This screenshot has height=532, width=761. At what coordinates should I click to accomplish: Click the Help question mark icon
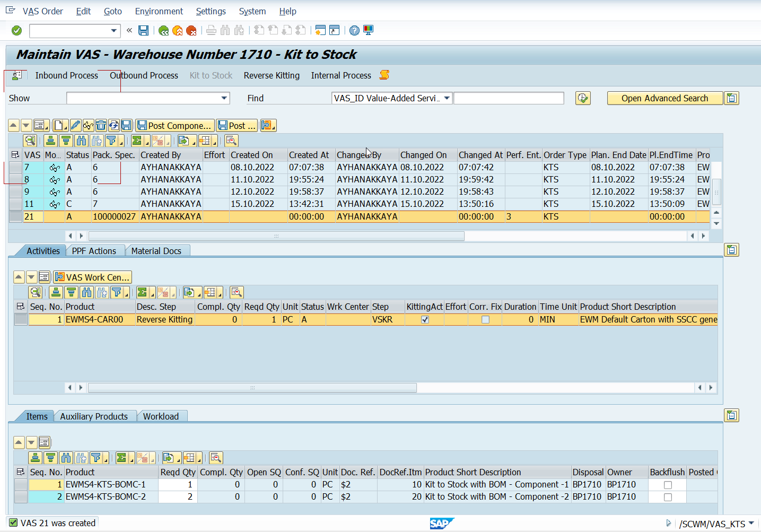click(354, 31)
